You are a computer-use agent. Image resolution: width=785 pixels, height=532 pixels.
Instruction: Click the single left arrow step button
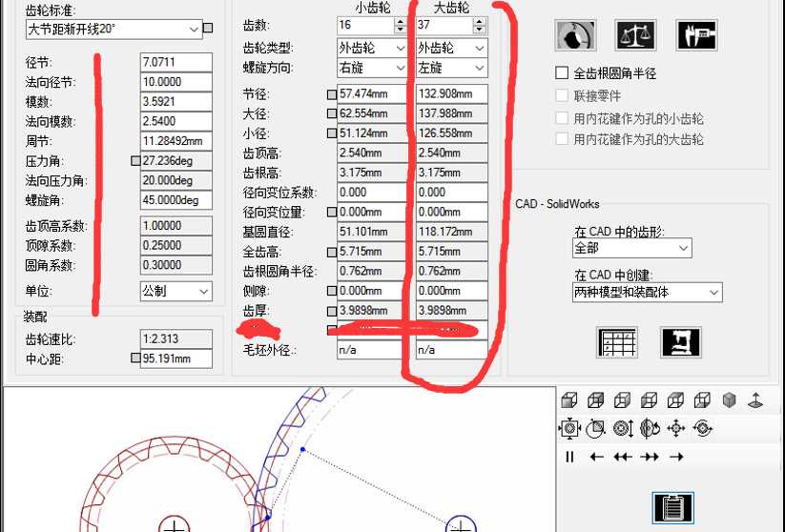pyautogui.click(x=596, y=457)
